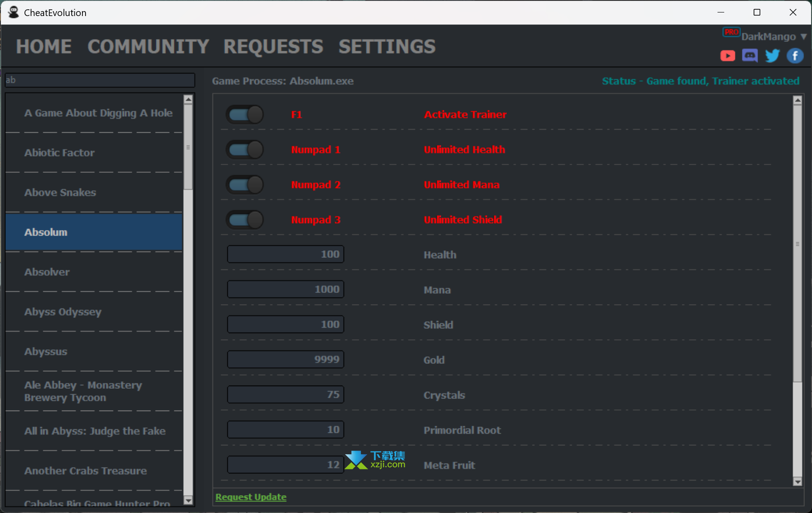Click the PRO badge icon
812x513 pixels.
[x=731, y=32]
